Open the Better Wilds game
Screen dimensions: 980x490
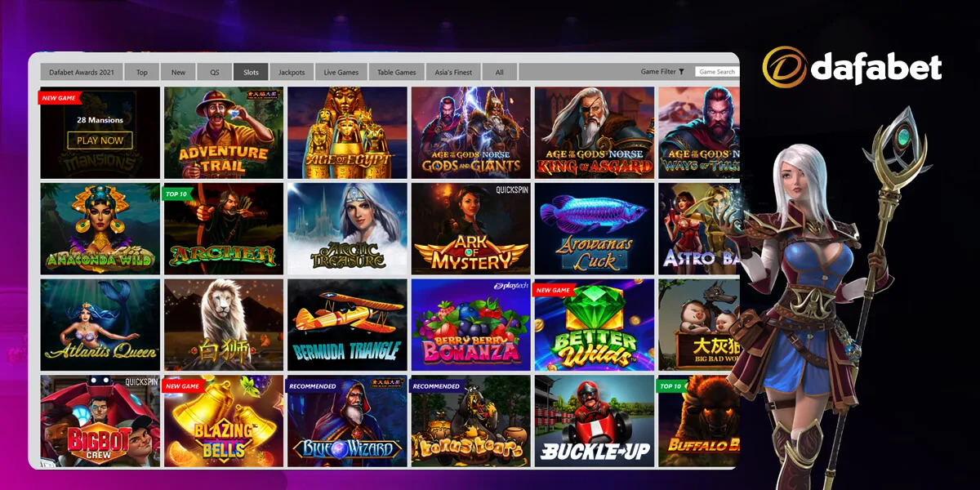point(595,325)
